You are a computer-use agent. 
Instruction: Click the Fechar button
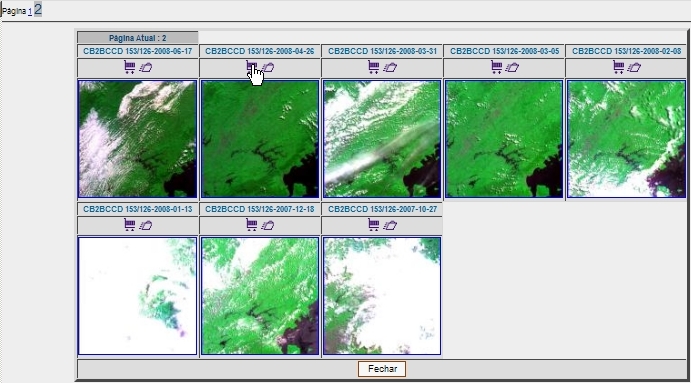382,369
